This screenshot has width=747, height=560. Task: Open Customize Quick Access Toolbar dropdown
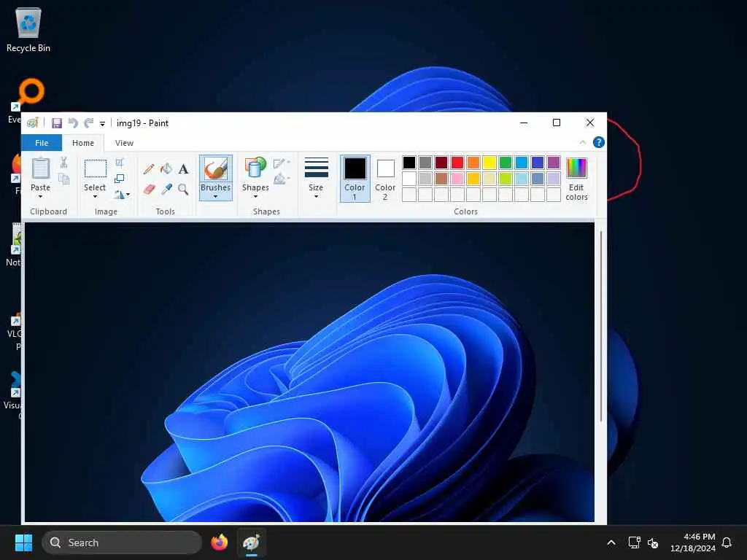tap(102, 124)
